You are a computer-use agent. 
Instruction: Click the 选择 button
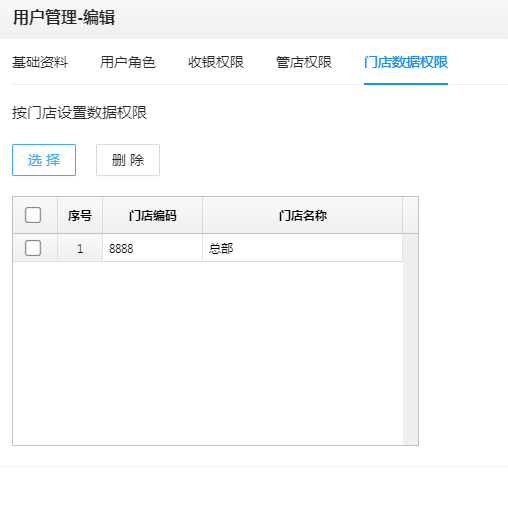[44, 160]
